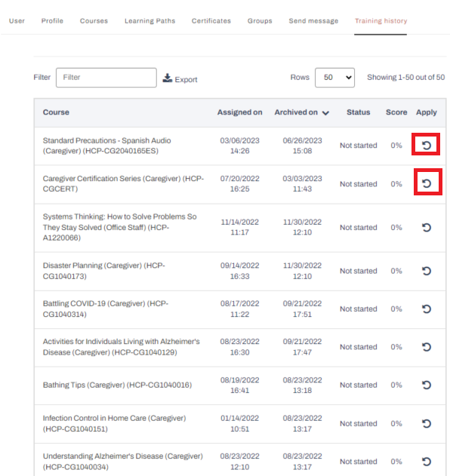
Task: Click the archived date 09/21/2022 17:51
Action: click(302, 309)
